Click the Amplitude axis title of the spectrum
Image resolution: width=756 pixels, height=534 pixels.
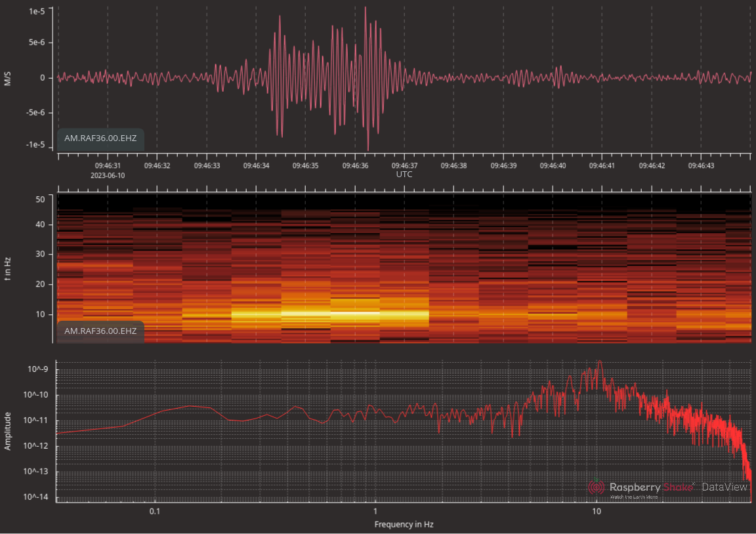7,432
